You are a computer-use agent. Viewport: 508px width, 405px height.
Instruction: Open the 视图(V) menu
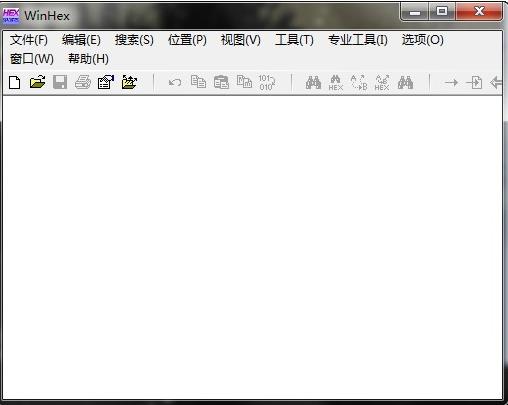[241, 40]
